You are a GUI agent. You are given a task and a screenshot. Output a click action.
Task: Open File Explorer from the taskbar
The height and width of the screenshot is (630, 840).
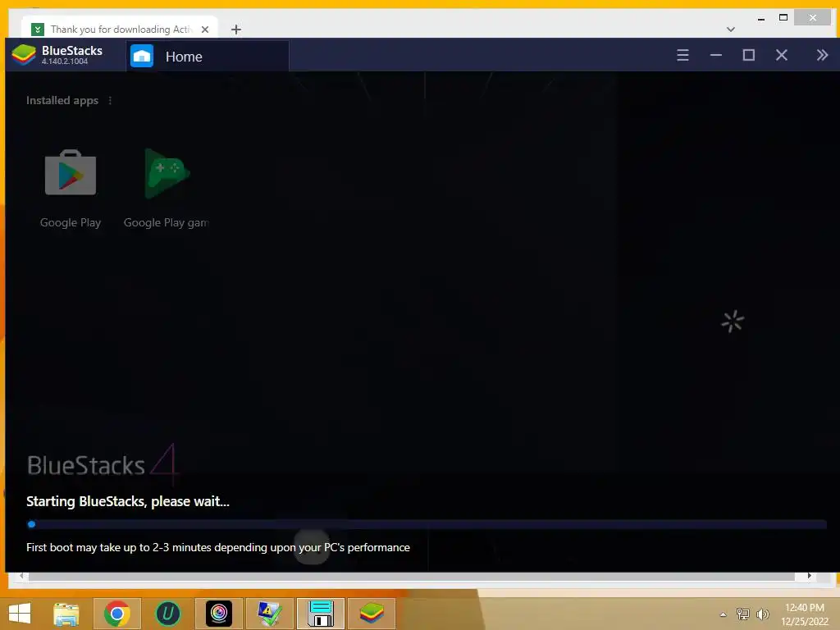coord(66,614)
